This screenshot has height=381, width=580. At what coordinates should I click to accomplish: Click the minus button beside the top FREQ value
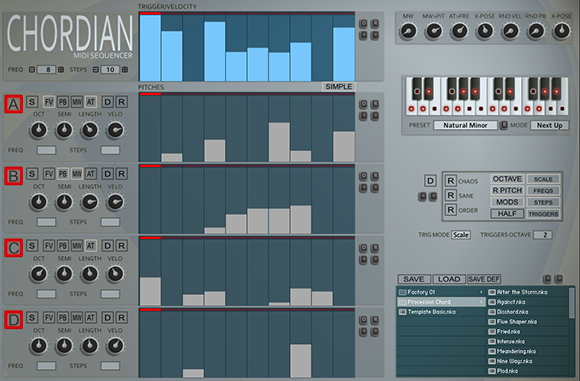32,70
